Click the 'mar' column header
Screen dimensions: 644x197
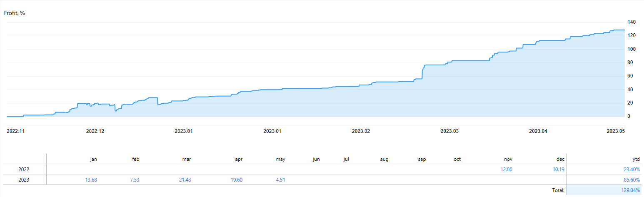click(186, 159)
